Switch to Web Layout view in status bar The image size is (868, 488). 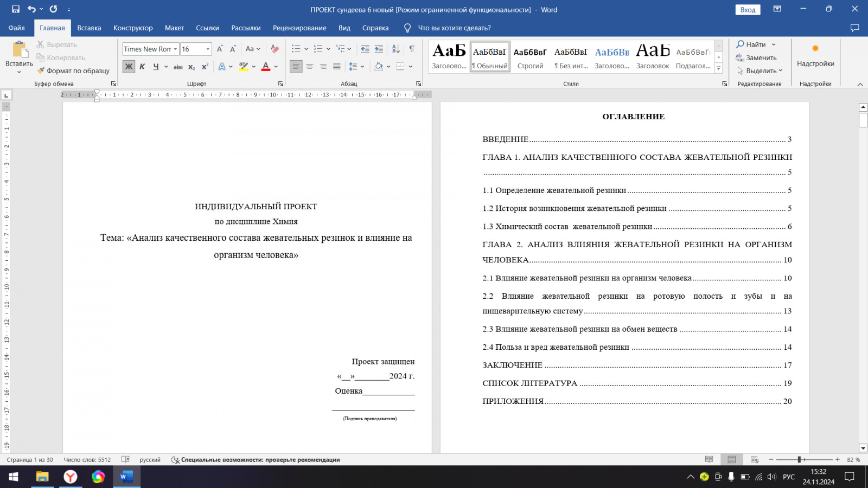coord(755,459)
